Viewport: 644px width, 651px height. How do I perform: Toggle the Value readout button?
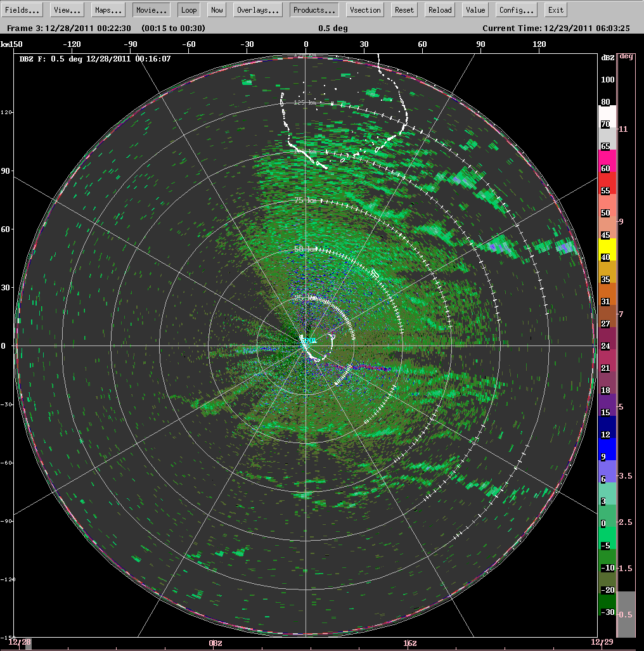[x=475, y=10]
